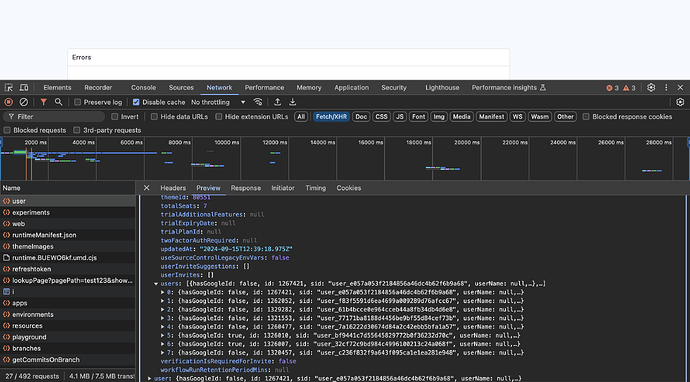690x382 pixels.
Task: Click the orange warnings count badge
Action: (x=629, y=88)
